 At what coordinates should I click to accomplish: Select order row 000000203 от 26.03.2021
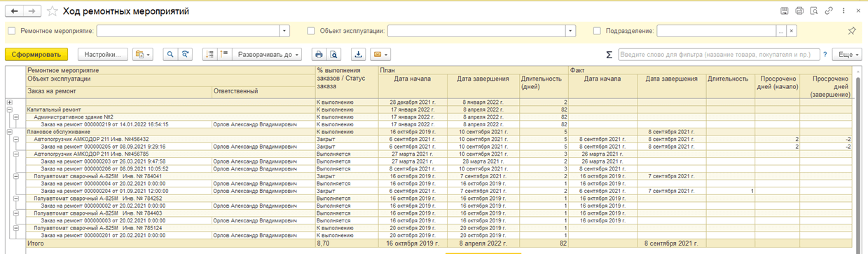103,161
